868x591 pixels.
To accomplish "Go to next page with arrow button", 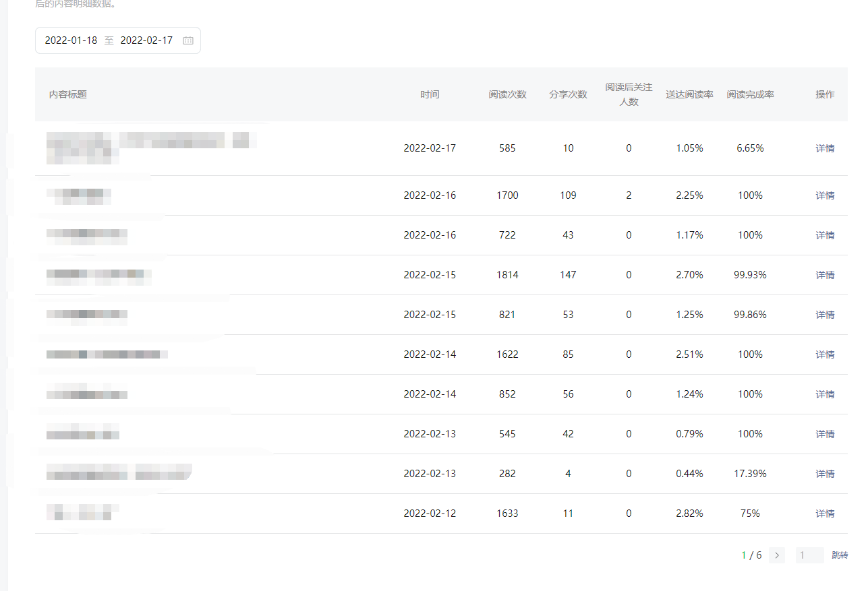I will pyautogui.click(x=777, y=555).
